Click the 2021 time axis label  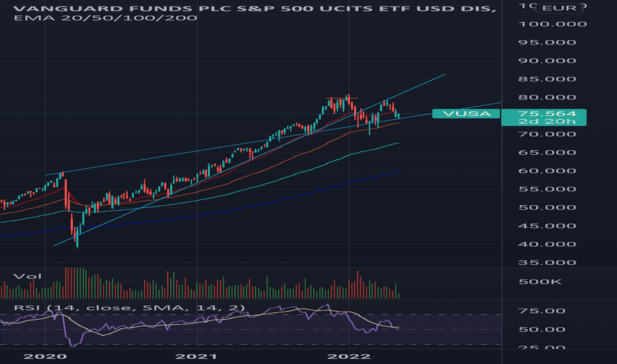click(x=196, y=357)
